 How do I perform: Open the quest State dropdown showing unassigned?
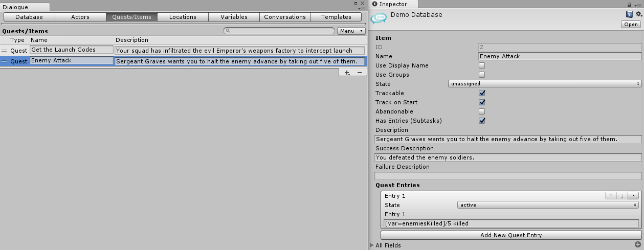tap(544, 84)
